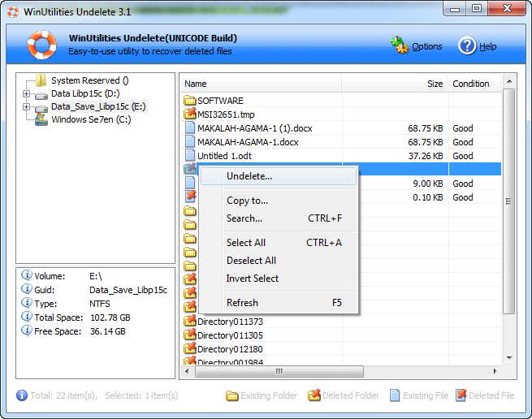Screen dimensions: 532x419
Task: Choose Invert Select in the context menu
Action: (279, 279)
